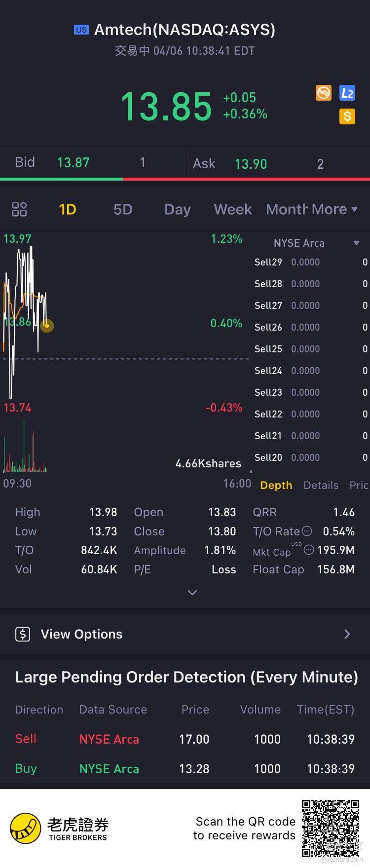Screen dimensions: 370x868
Task: Tap the info icon beside Mkt Cap
Action: tap(309, 550)
